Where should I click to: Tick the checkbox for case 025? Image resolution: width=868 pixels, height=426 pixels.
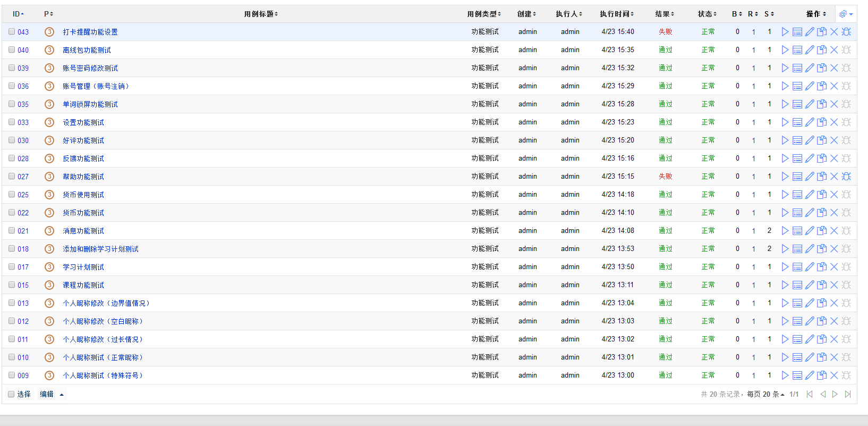coord(12,195)
